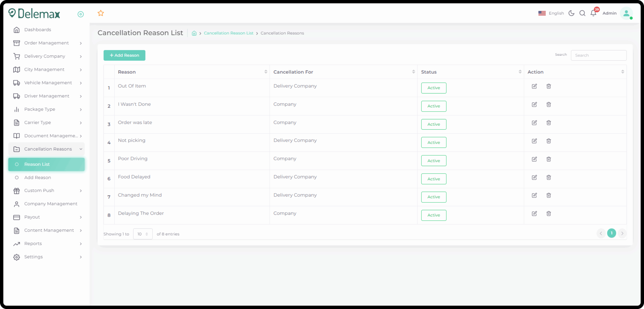Toggle Active status for Food Delayed

coord(434,179)
